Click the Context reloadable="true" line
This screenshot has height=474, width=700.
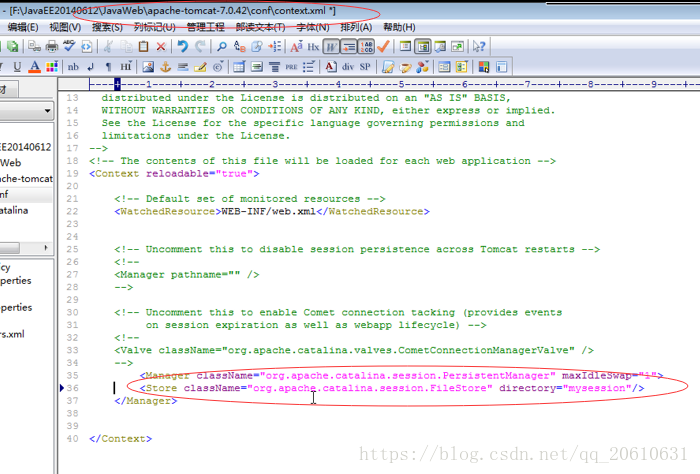coord(174,174)
